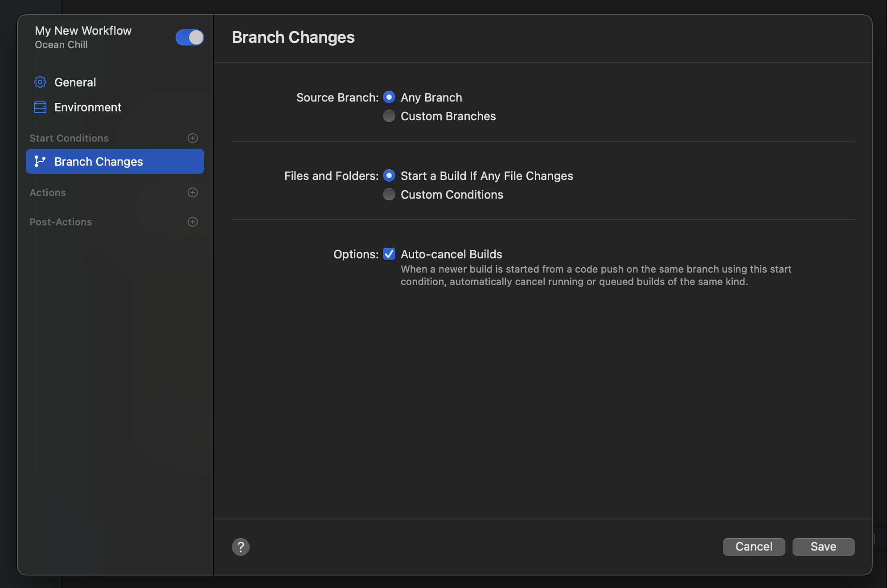Viewport: 887px width, 588px height.
Task: Click the My New Workflow title
Action: (83, 31)
